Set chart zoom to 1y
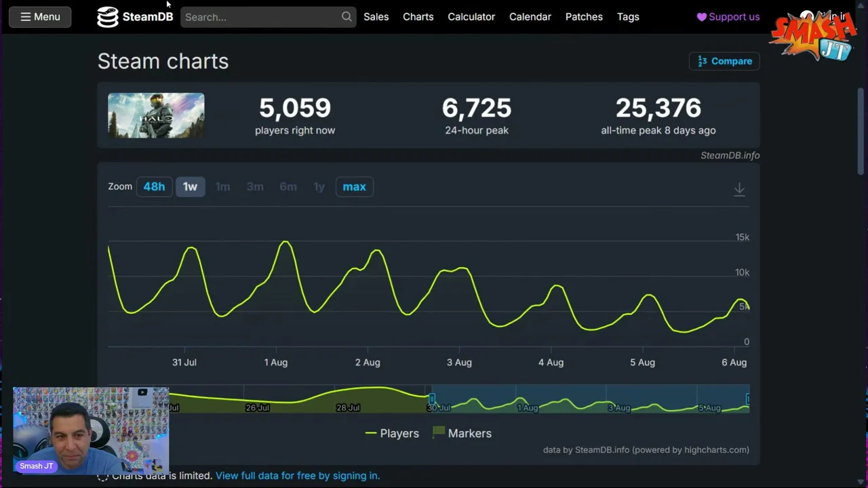868x488 pixels. 319,186
